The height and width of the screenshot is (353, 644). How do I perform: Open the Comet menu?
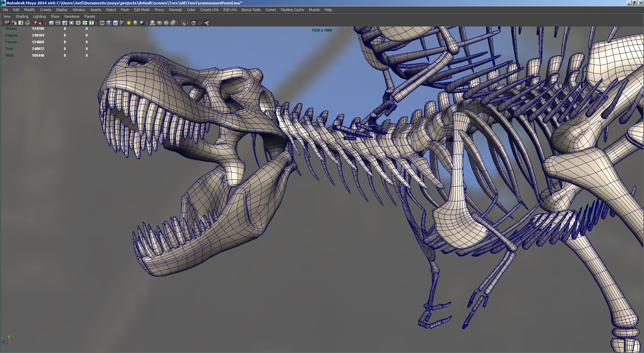pyautogui.click(x=271, y=10)
